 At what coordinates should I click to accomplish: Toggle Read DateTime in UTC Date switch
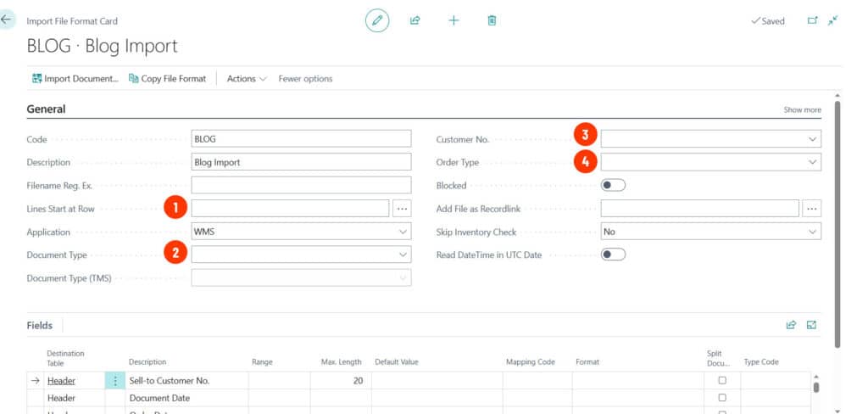click(x=614, y=255)
